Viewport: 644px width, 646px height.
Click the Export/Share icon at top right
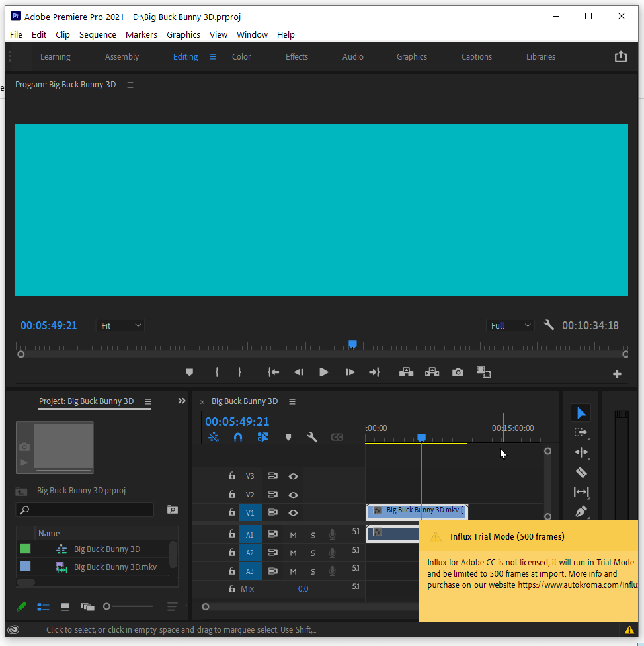click(620, 56)
